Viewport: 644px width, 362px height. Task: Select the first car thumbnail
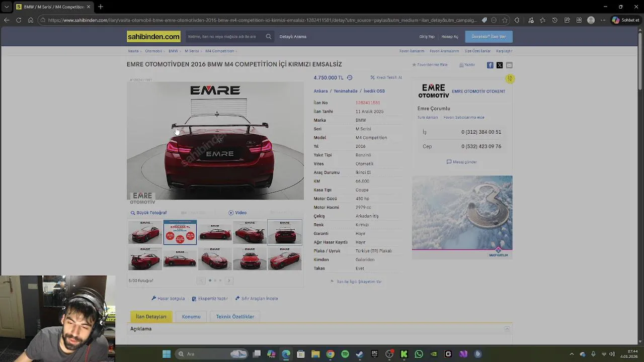tap(145, 232)
